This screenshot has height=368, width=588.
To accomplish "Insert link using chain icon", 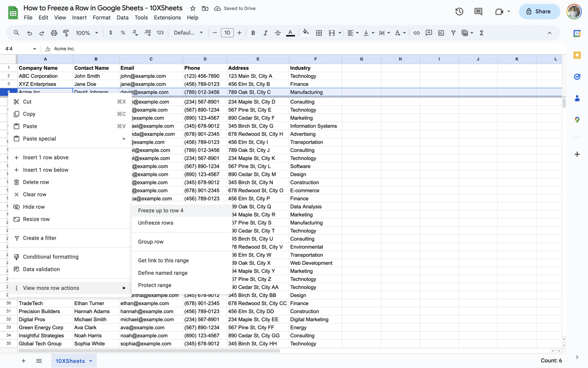I will (416, 33).
